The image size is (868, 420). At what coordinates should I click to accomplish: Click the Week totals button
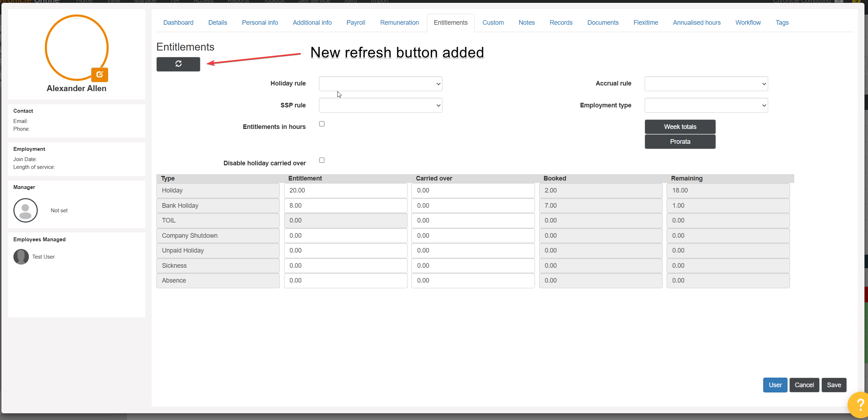click(x=680, y=127)
